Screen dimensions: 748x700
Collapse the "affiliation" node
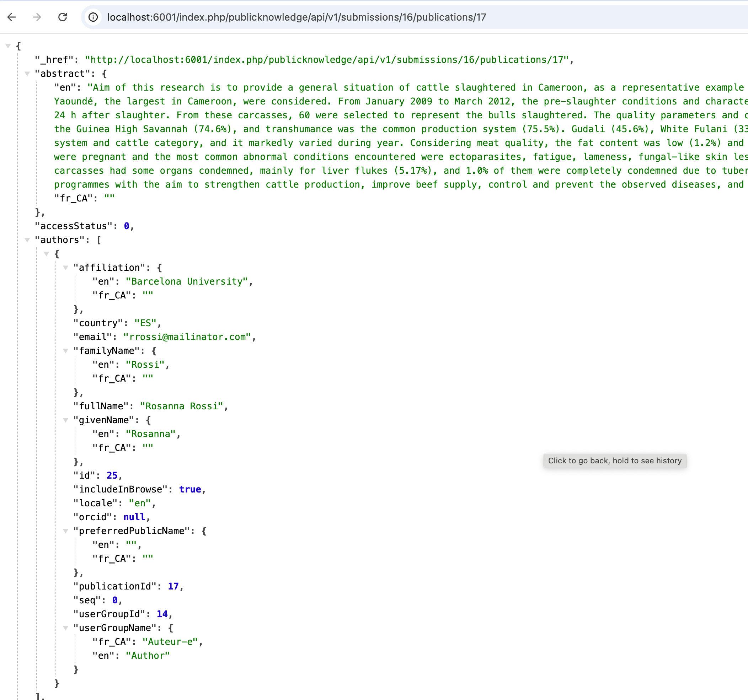[x=65, y=268]
